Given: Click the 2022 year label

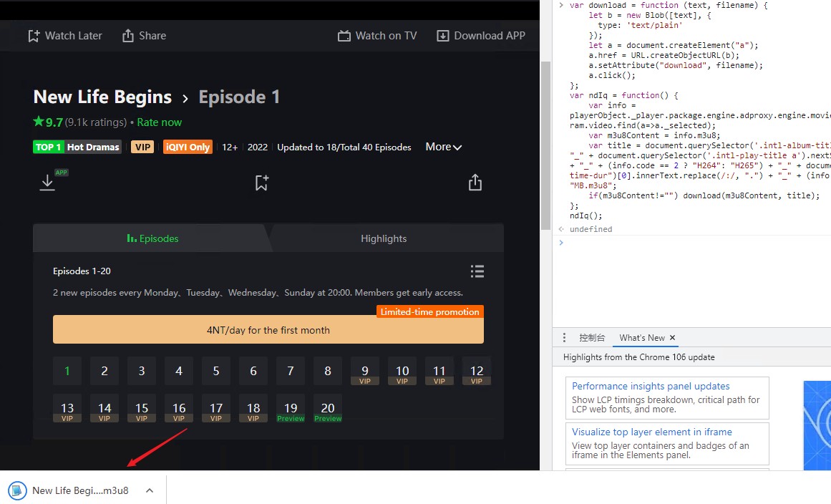Looking at the screenshot, I should coord(258,147).
